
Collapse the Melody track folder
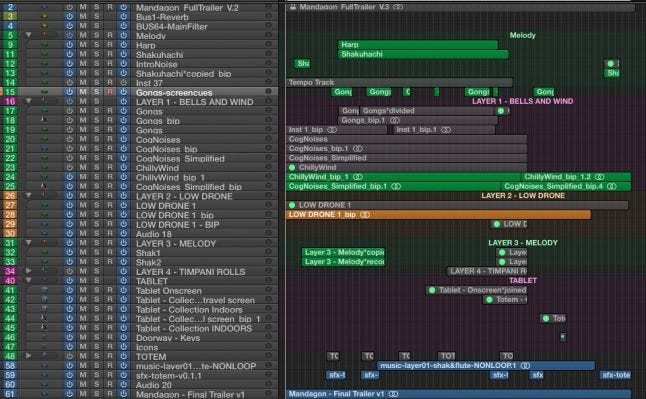(x=28, y=35)
